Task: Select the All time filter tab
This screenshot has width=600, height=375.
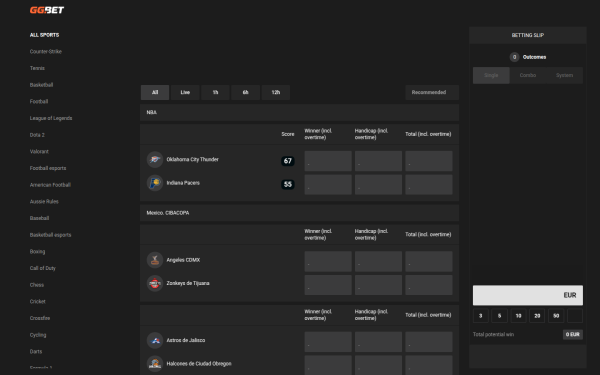Action: pyautogui.click(x=155, y=92)
